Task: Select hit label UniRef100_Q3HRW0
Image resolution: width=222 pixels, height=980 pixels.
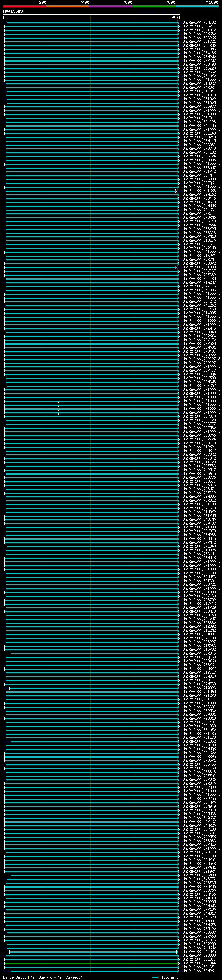Action: pos(199,57)
